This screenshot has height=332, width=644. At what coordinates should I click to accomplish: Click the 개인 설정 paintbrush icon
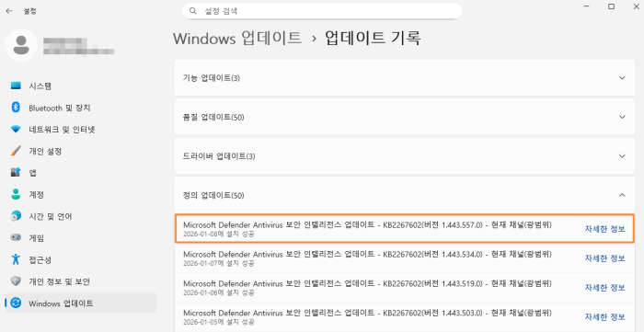tap(16, 151)
